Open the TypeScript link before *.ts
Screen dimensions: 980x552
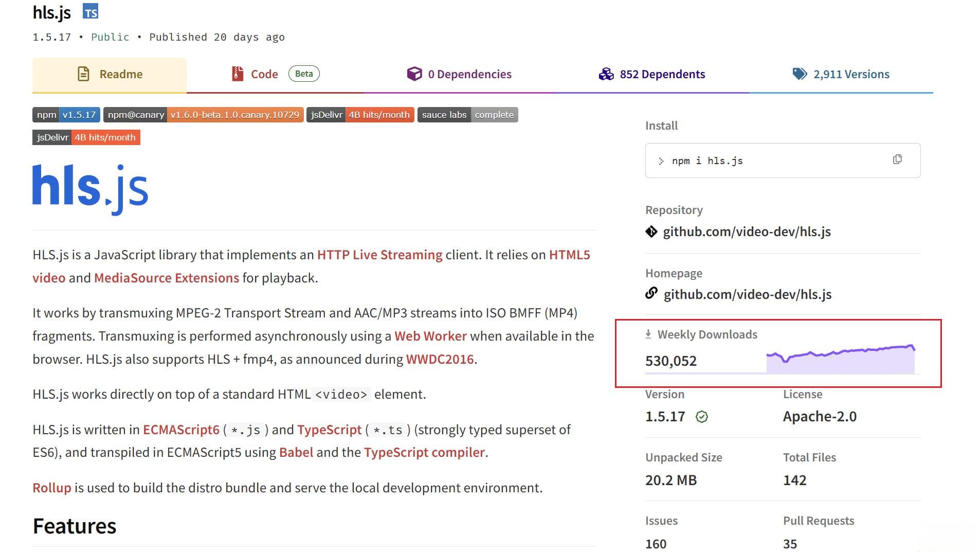(x=329, y=430)
